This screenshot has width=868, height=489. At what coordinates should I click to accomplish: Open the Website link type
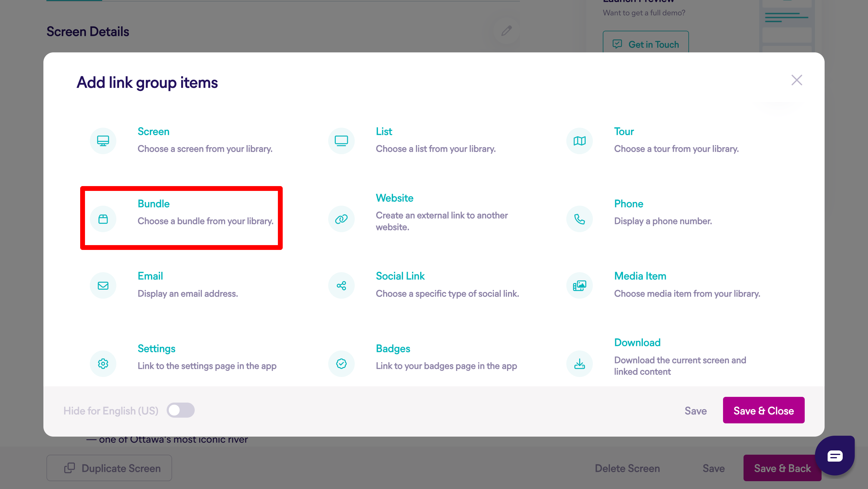click(394, 198)
